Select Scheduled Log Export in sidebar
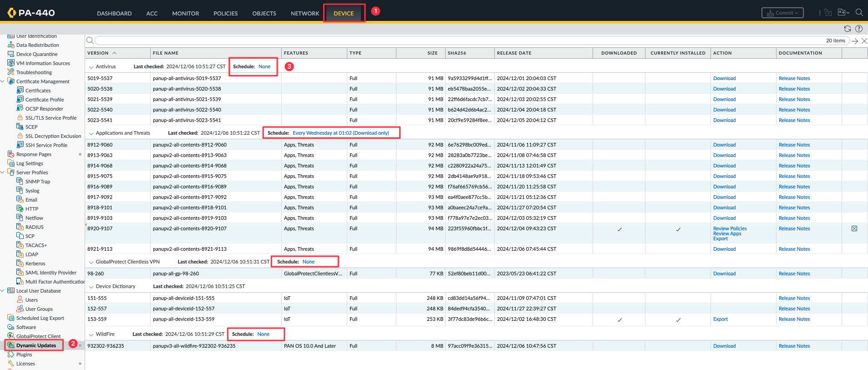Screen dimensions: 868x370 40,318
